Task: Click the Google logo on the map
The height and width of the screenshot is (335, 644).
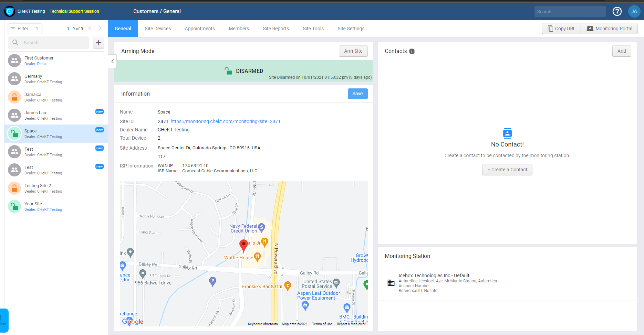Action: pyautogui.click(x=133, y=322)
